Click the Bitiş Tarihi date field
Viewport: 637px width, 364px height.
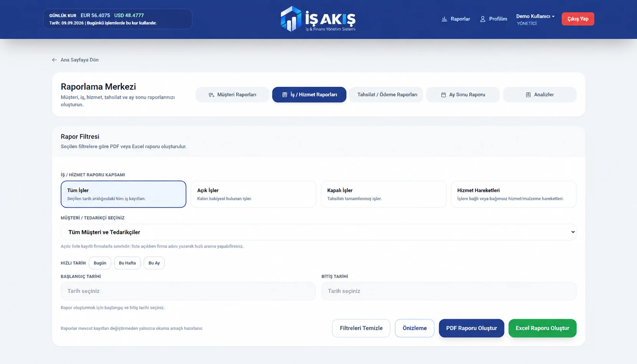[449, 291]
